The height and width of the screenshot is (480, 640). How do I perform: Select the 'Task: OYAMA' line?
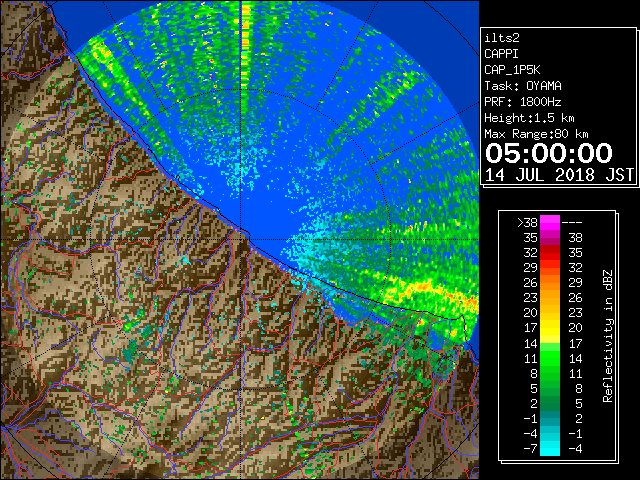click(x=523, y=86)
